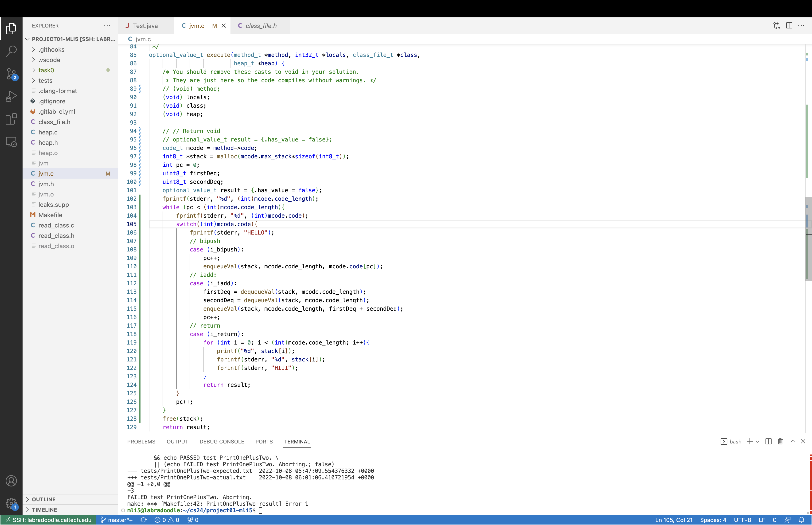The image size is (812, 525).
Task: Open Source Control view with badge
Action: [11, 74]
